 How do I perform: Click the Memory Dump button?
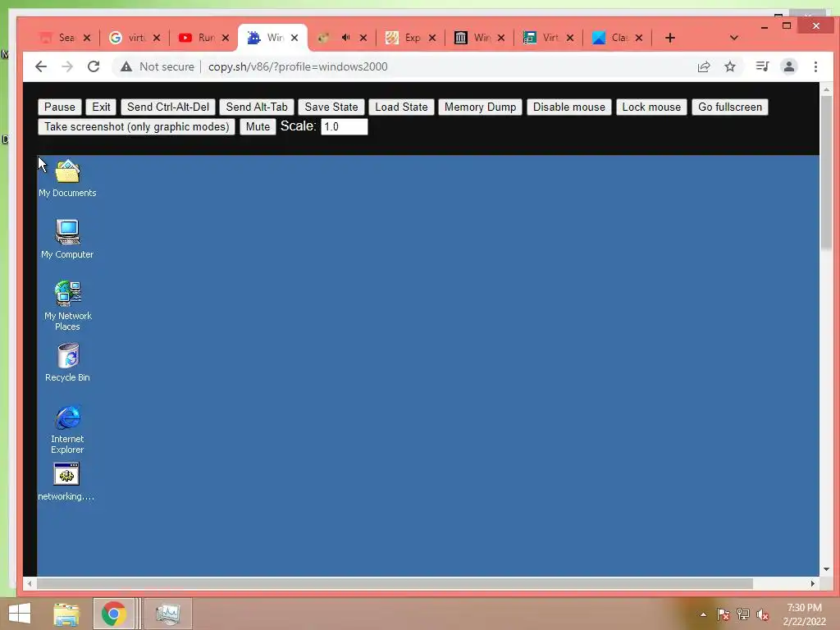(480, 107)
